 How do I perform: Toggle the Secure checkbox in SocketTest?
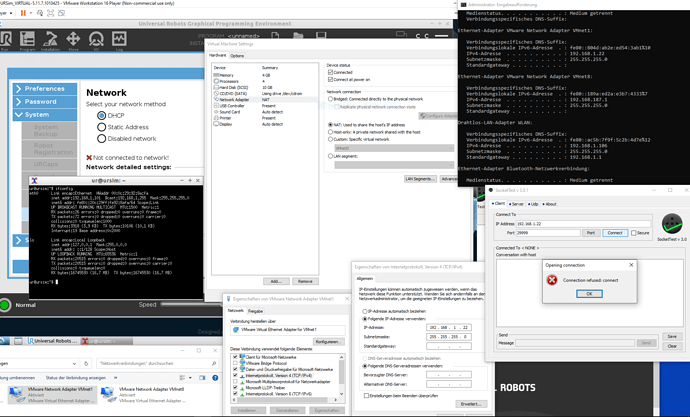(634, 233)
